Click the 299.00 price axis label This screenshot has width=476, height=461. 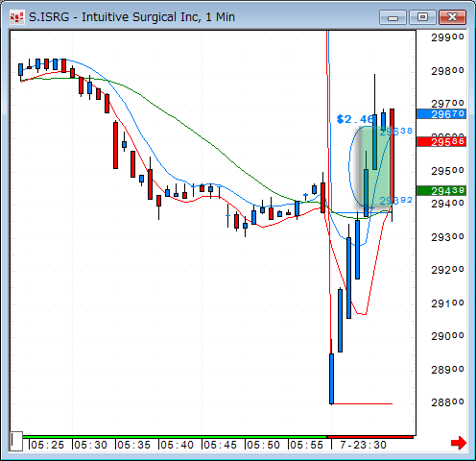click(x=447, y=37)
